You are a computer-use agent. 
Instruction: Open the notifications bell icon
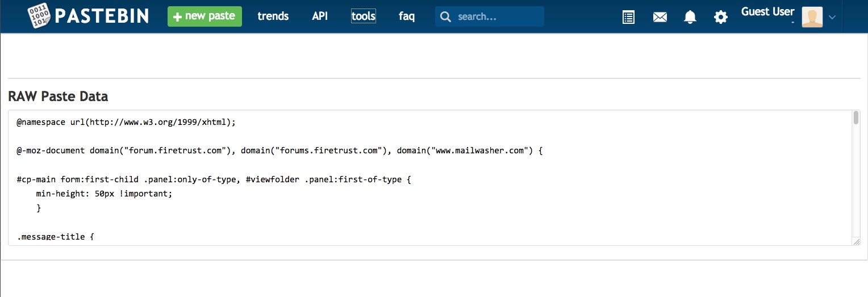click(690, 17)
